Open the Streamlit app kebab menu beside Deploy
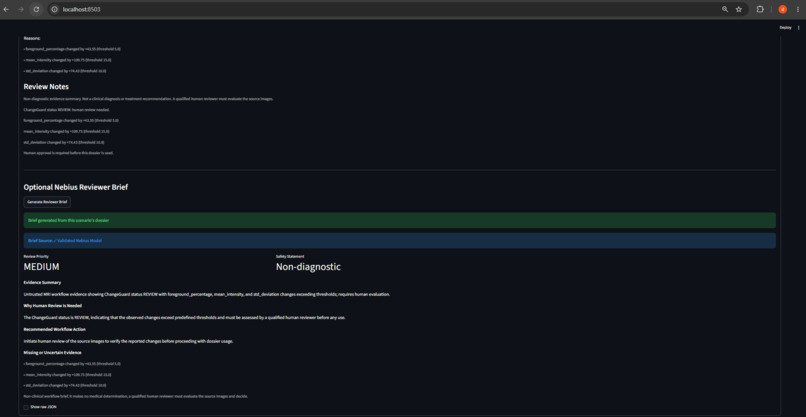The width and height of the screenshot is (806, 417). (798, 28)
